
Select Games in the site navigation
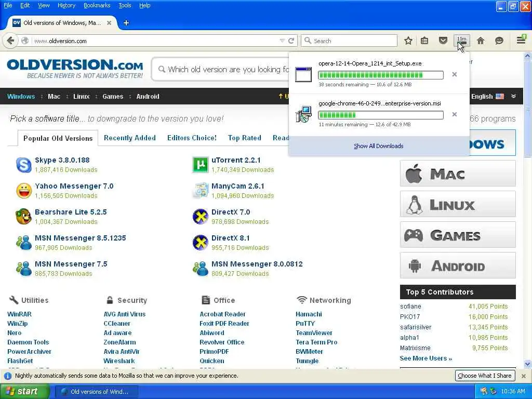pos(113,96)
